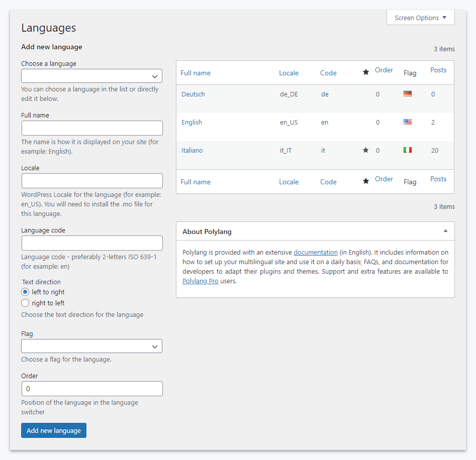The width and height of the screenshot is (476, 460).
Task: Sort table by Locale column header
Action: (x=289, y=73)
